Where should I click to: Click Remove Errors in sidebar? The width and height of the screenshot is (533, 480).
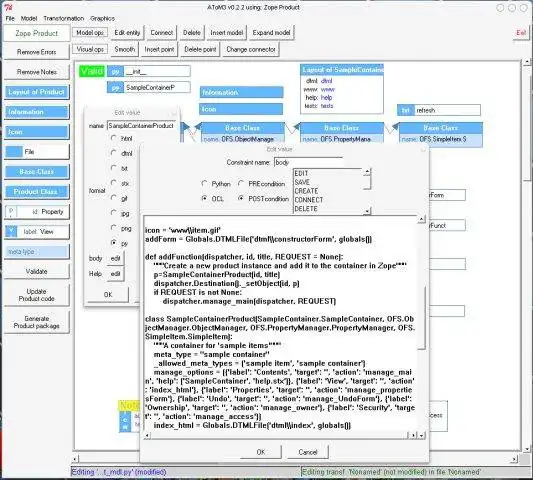tap(36, 52)
